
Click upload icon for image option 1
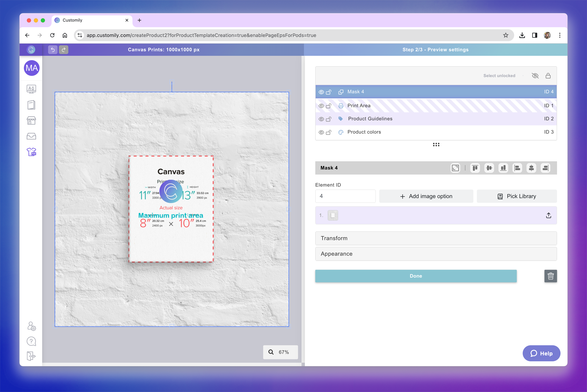tap(548, 216)
